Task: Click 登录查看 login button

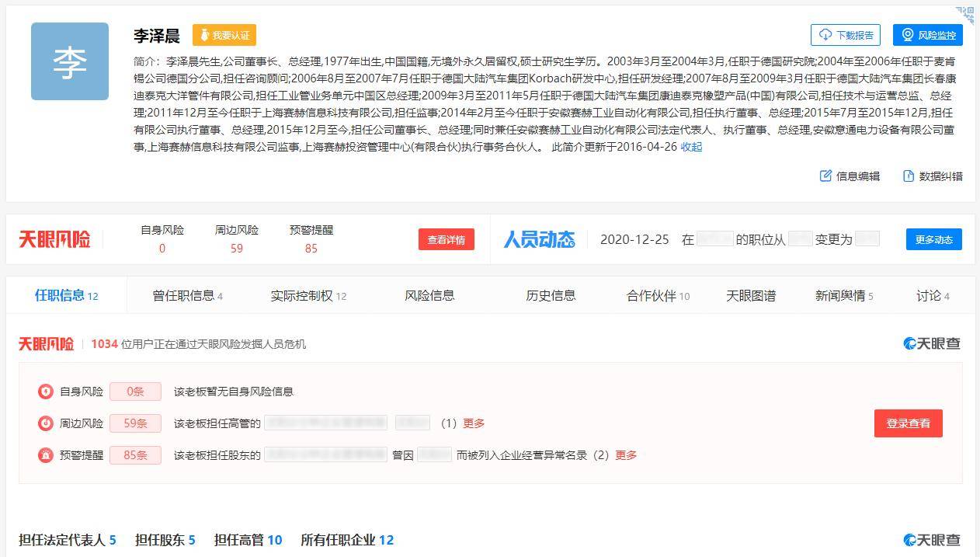Action: [x=908, y=423]
